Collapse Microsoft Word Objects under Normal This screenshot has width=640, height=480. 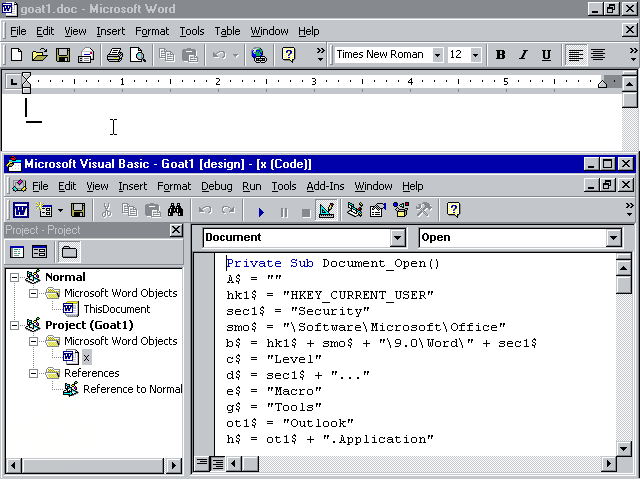33,293
